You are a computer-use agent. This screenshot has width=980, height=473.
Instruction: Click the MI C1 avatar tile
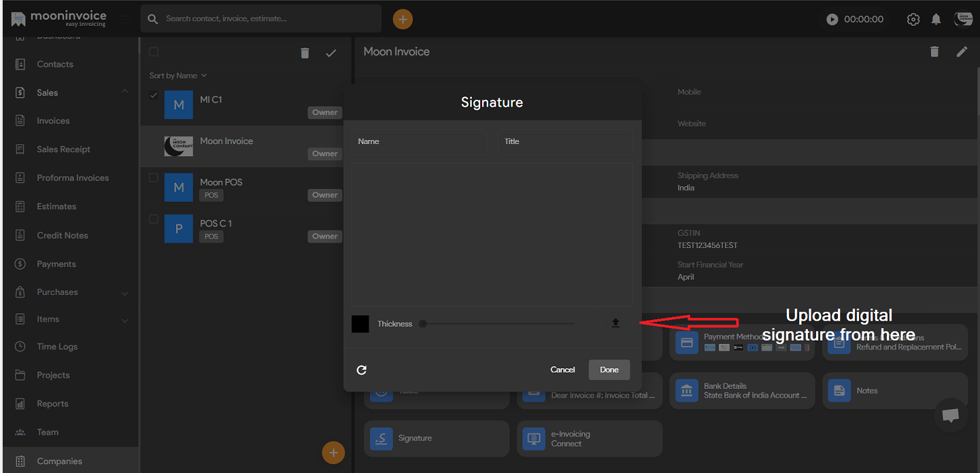(x=179, y=105)
